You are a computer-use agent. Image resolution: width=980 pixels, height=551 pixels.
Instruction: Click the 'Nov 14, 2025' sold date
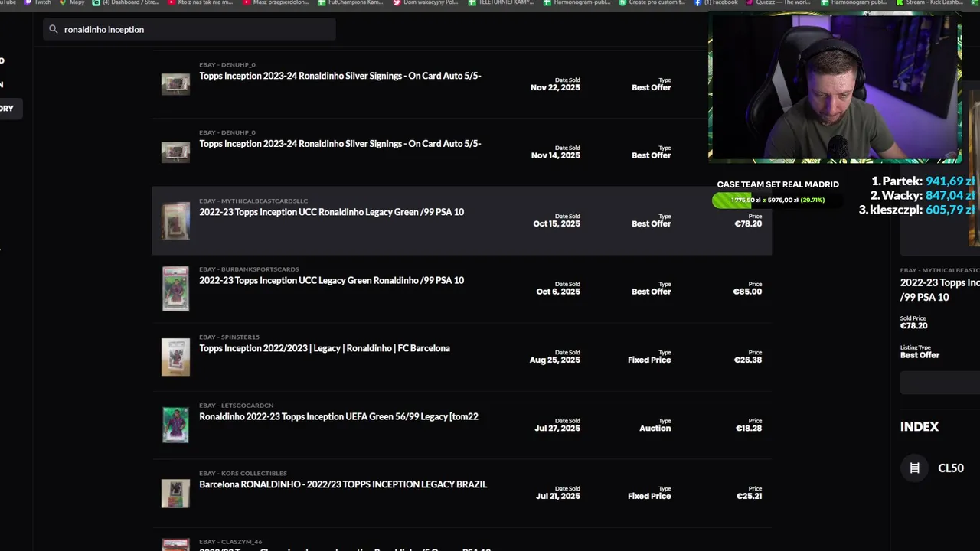[x=555, y=155]
